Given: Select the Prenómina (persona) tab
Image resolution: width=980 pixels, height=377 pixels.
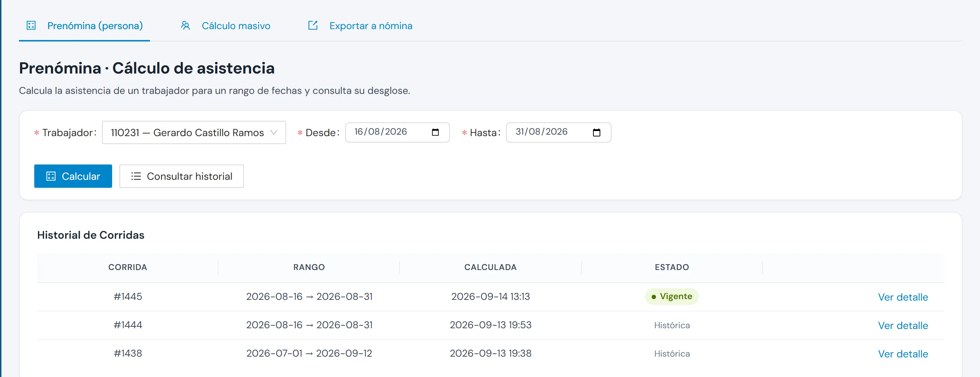Looking at the screenshot, I should pos(84,25).
